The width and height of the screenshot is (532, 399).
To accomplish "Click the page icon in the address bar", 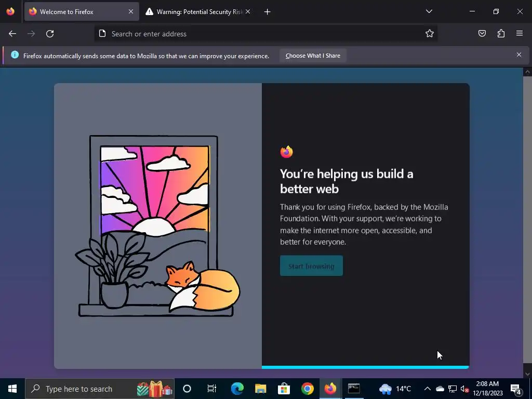I will point(102,33).
